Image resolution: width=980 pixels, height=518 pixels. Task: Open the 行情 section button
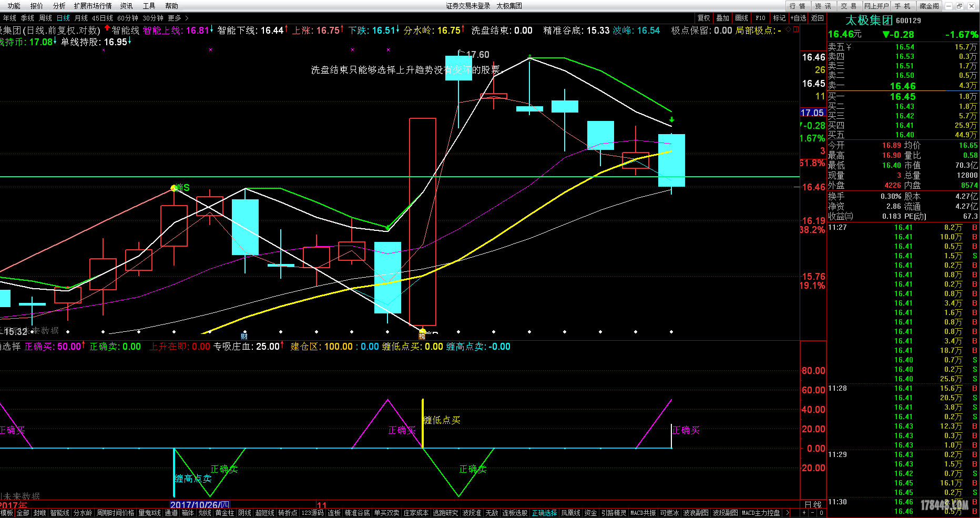[798, 6]
